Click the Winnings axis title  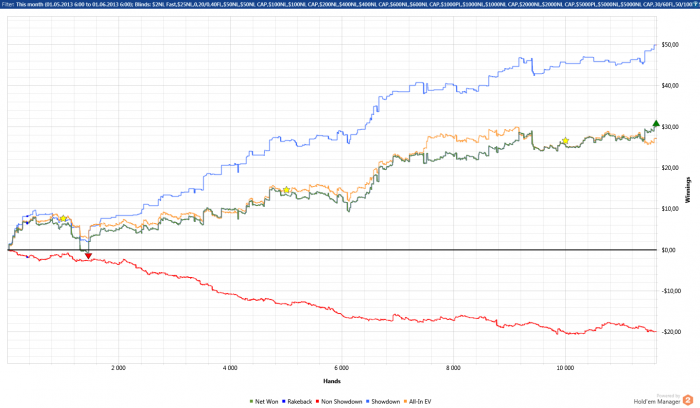point(688,190)
